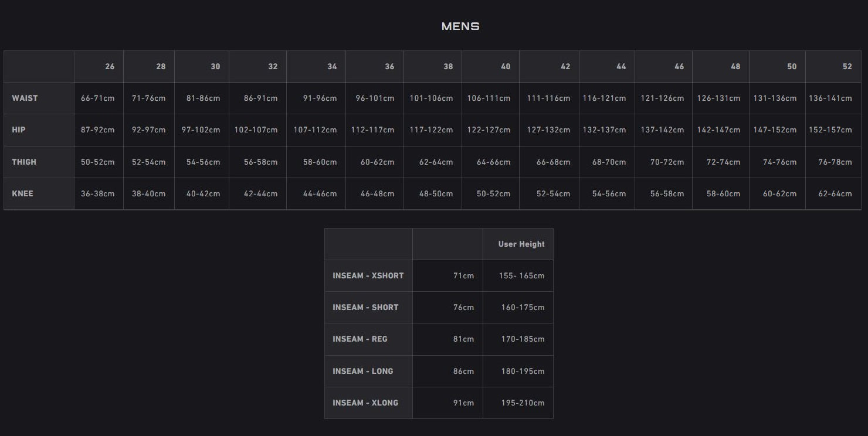The width and height of the screenshot is (868, 436).
Task: Select the WAIST row label
Action: 25,98
